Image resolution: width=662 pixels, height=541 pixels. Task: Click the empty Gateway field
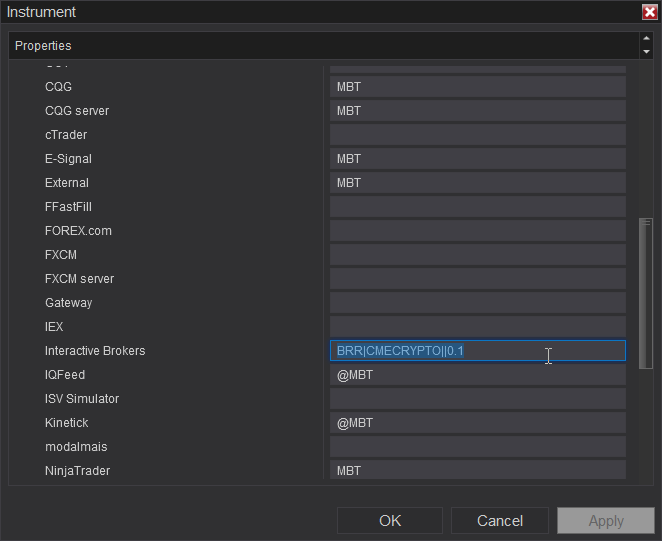(478, 303)
